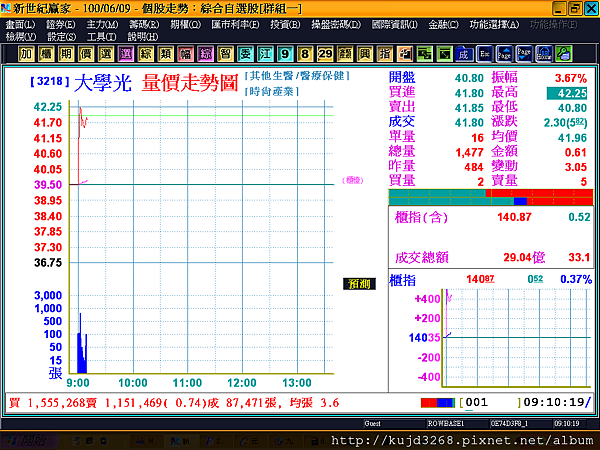Click the cyan 9 toolbar icon
Image resolution: width=600 pixels, height=450 pixels.
click(x=285, y=54)
